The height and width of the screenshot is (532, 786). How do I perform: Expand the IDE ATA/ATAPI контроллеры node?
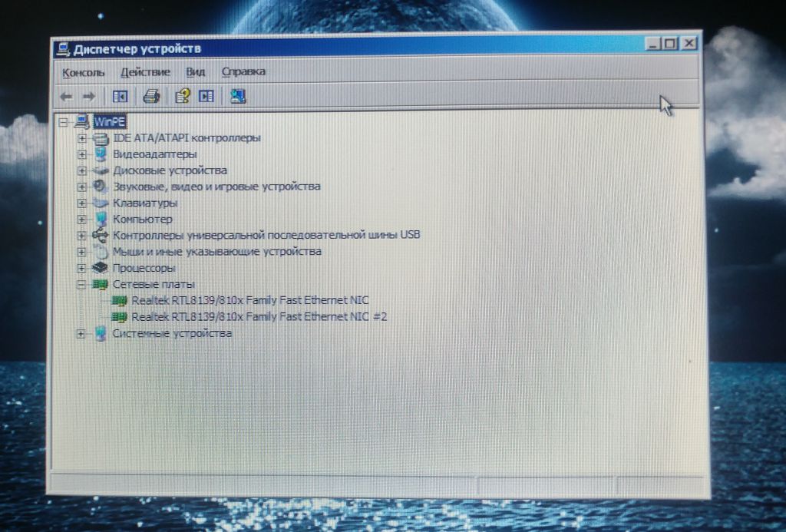[x=82, y=138]
